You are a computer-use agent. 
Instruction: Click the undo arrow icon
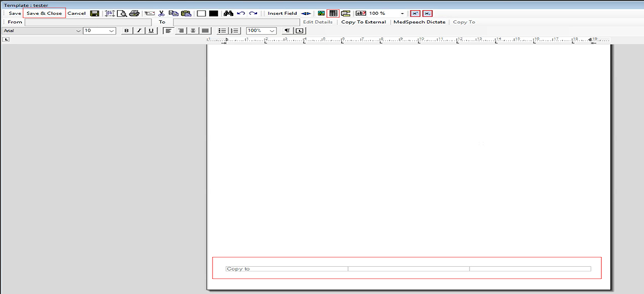coord(241,14)
